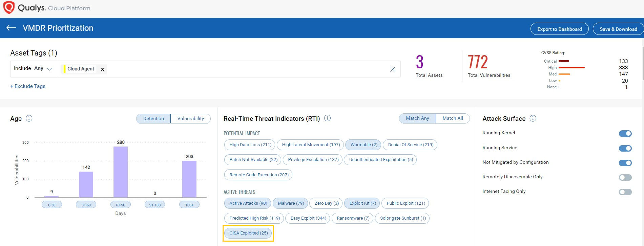Click the 772 Total Vulnerabilities count
The image size is (644, 246).
(478, 62)
